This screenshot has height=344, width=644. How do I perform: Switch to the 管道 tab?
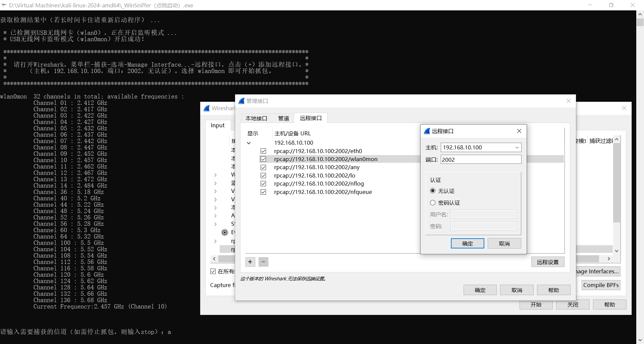point(283,118)
